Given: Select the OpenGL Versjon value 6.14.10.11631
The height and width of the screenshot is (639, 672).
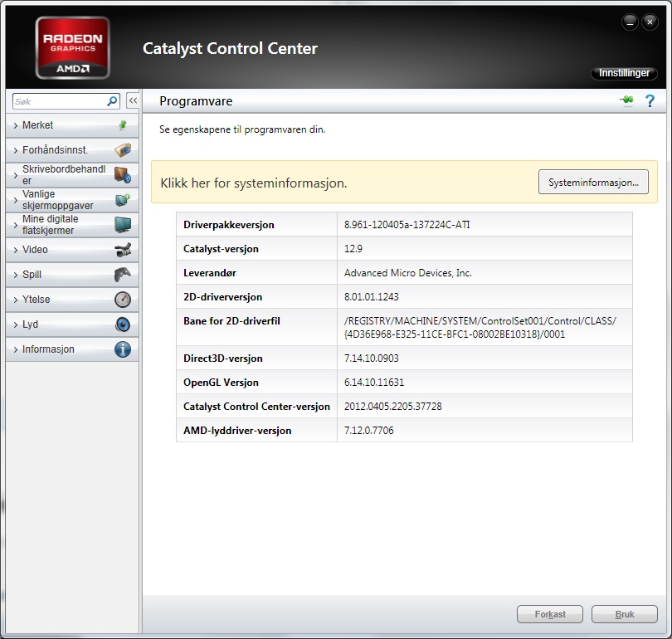Looking at the screenshot, I should point(374,383).
